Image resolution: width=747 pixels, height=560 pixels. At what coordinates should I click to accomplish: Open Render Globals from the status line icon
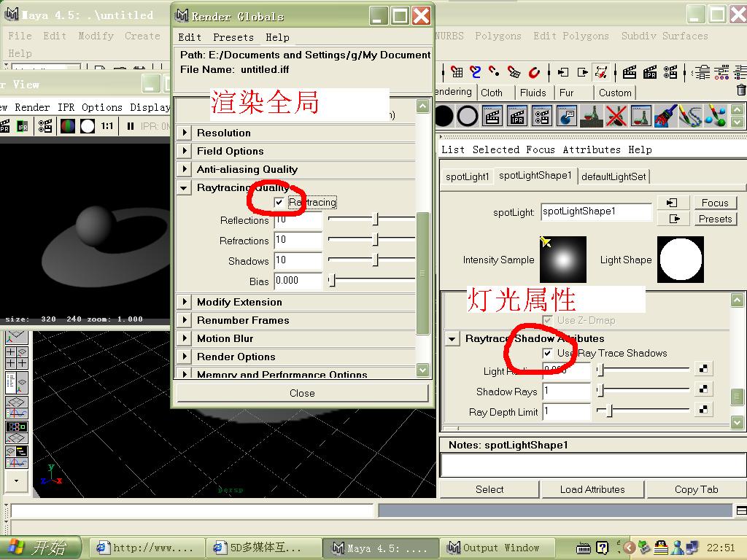click(x=670, y=72)
